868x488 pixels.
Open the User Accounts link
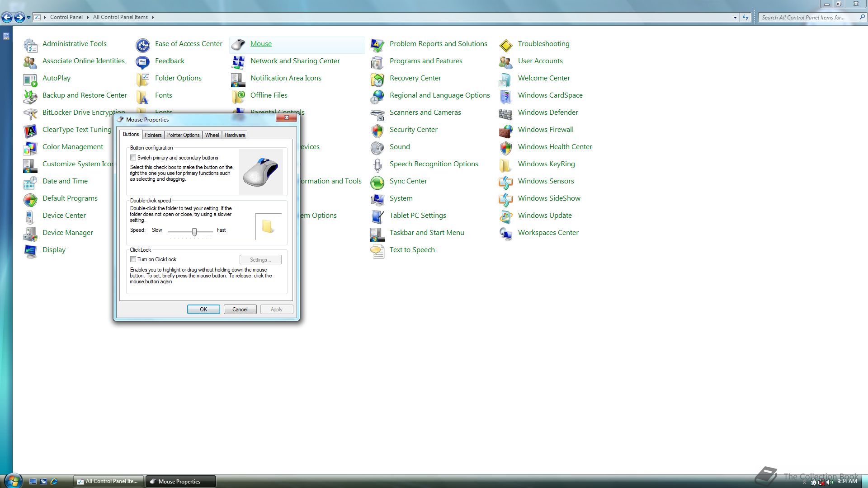click(540, 61)
